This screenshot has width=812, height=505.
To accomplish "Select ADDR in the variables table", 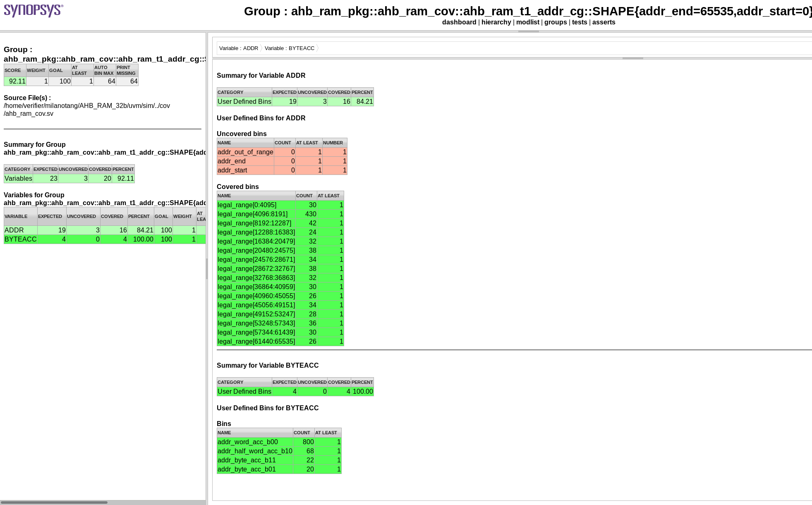I will (x=14, y=230).
